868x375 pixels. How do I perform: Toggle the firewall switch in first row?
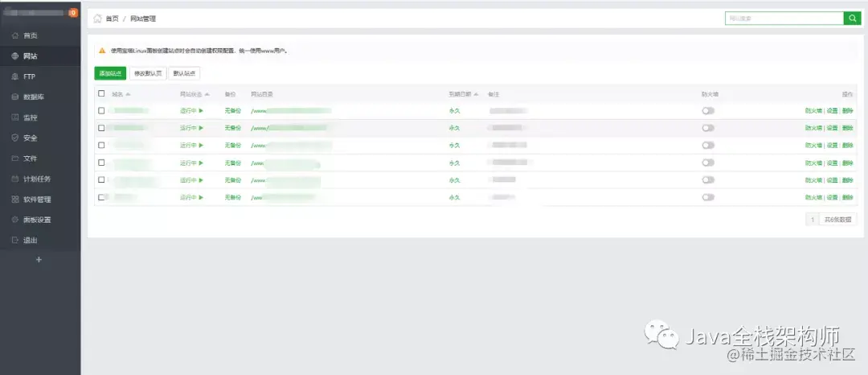click(x=708, y=111)
